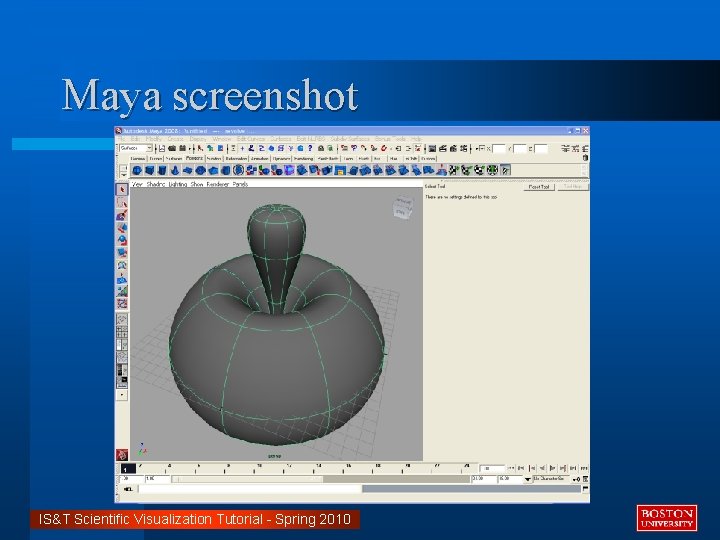This screenshot has height=540, width=720.
Task: Open the Window menu
Action: coord(221,139)
